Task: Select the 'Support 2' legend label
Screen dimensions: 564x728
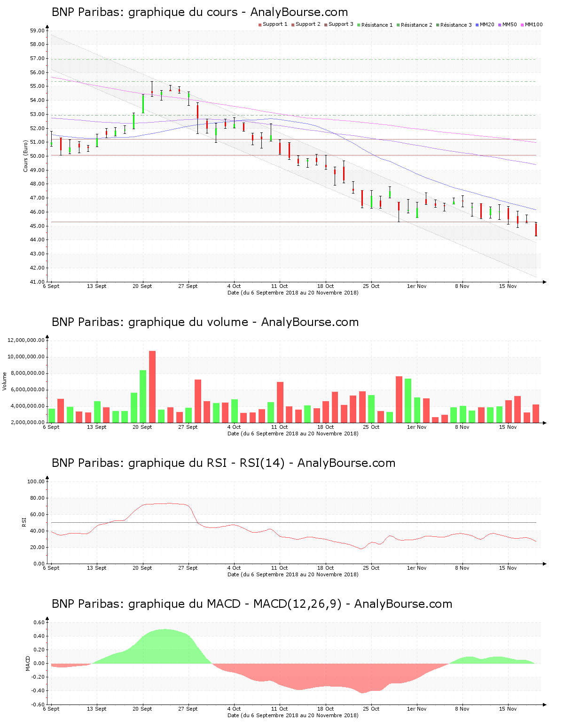Action: [308, 24]
